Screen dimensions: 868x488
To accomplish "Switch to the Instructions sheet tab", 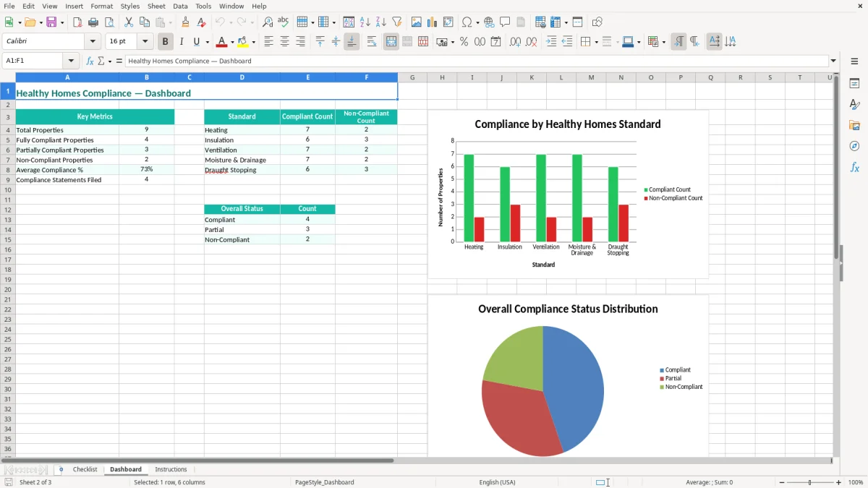I will coord(171,469).
